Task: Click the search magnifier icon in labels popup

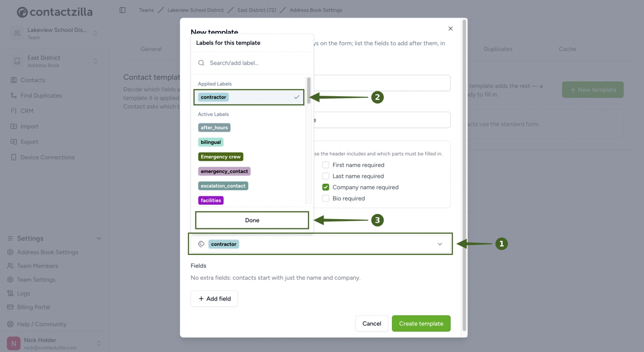Action: point(201,63)
